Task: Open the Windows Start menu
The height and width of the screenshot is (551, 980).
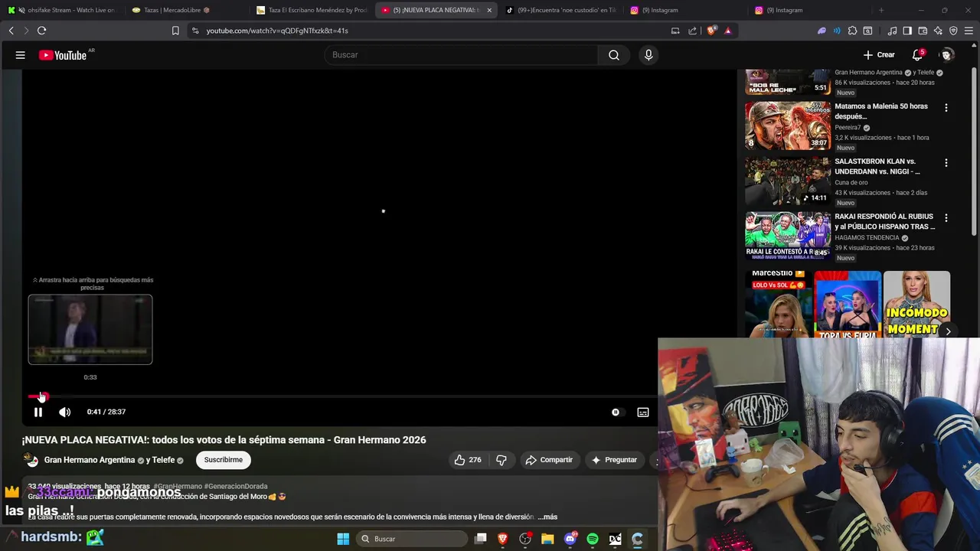Action: tap(343, 539)
